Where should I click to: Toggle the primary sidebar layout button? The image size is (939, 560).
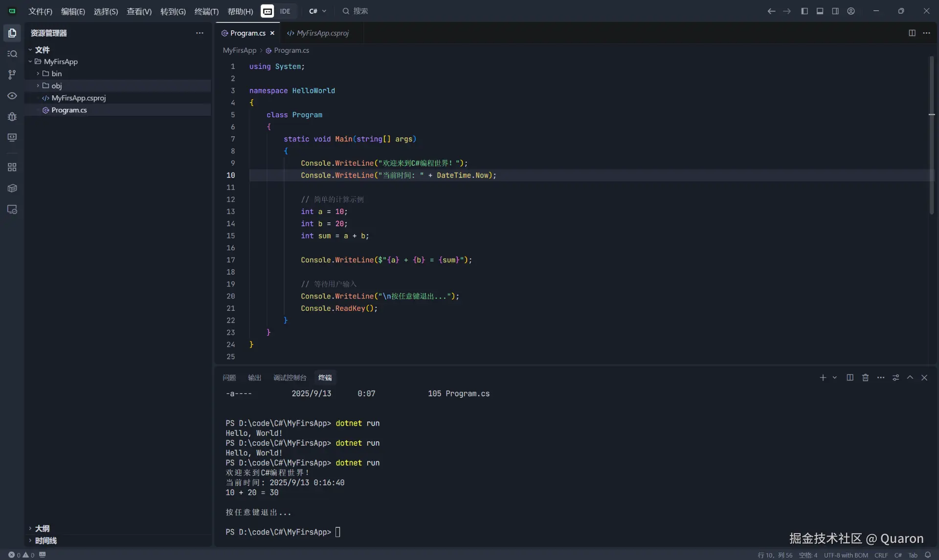pyautogui.click(x=805, y=11)
